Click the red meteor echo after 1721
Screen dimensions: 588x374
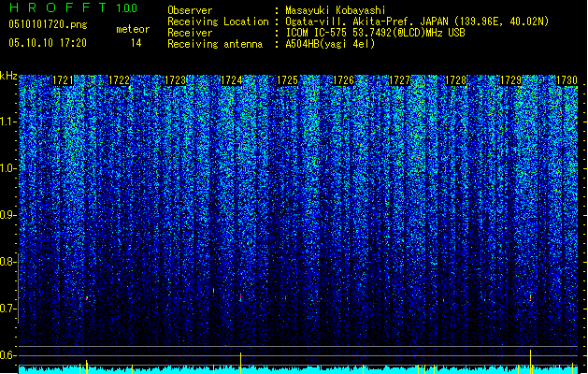87,298
